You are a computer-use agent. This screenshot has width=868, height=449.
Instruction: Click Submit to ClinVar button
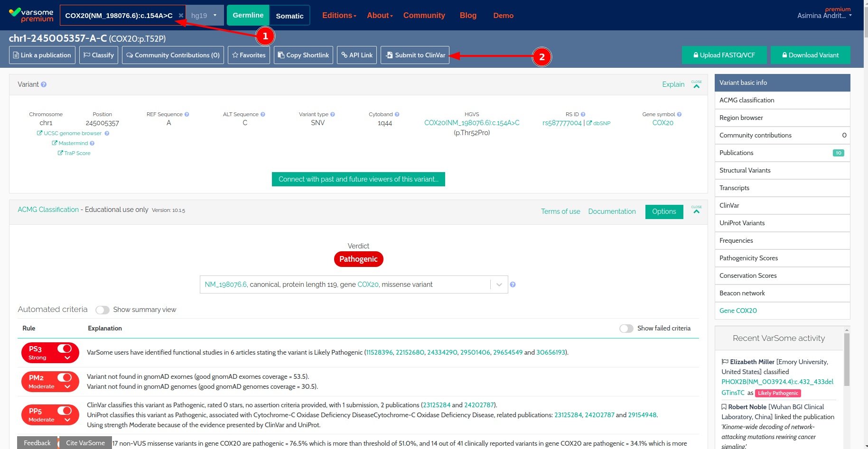click(415, 55)
